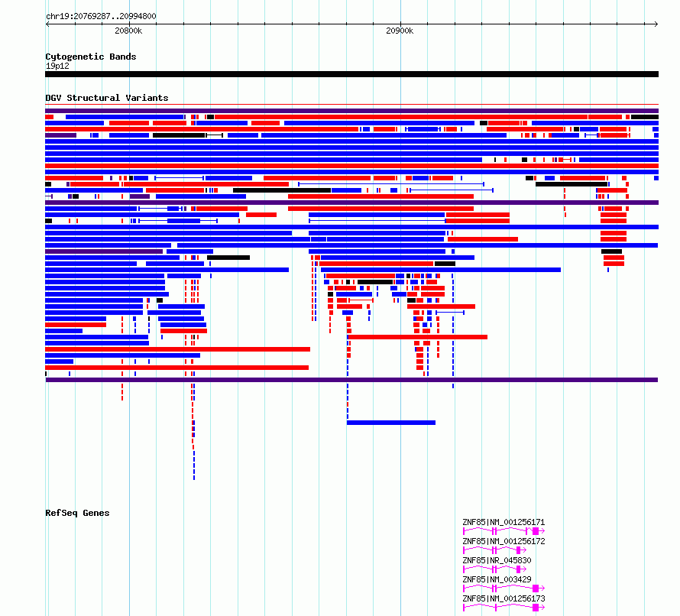Open the RefSeq Genes track title

pos(77,513)
